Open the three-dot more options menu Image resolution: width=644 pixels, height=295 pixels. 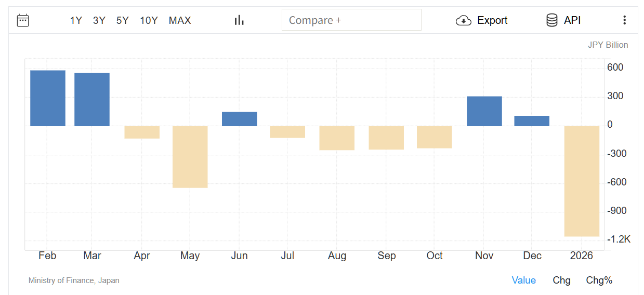click(624, 20)
